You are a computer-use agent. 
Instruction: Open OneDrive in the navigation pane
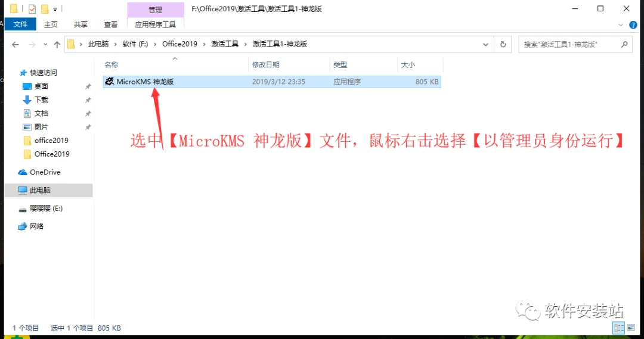tap(45, 172)
